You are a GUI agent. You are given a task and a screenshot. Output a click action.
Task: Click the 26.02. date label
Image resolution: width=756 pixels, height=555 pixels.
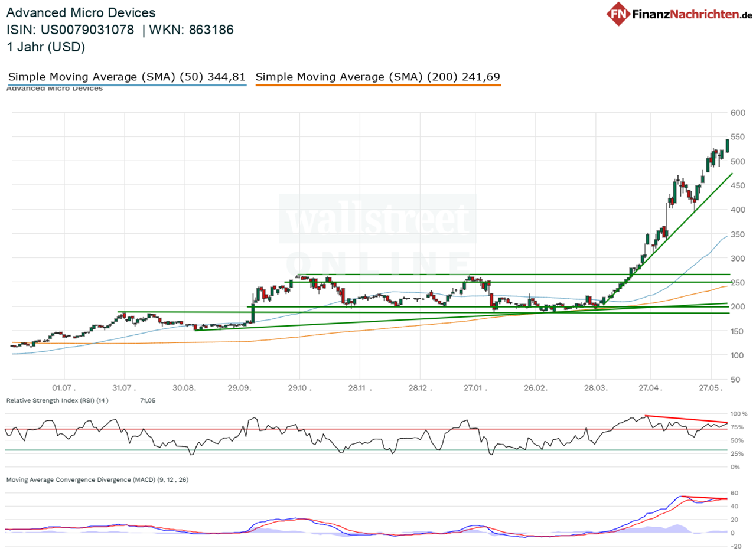(536, 388)
